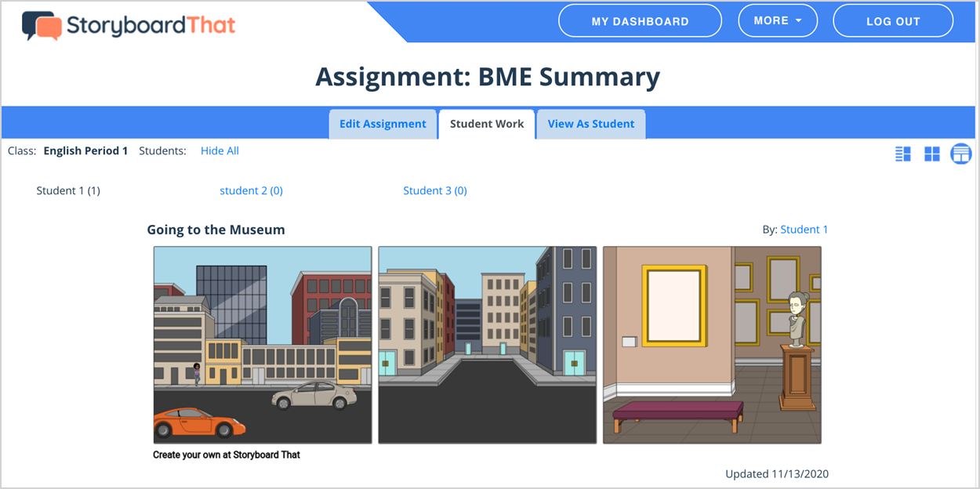
Task: Click the Log Out button
Action: click(x=893, y=21)
